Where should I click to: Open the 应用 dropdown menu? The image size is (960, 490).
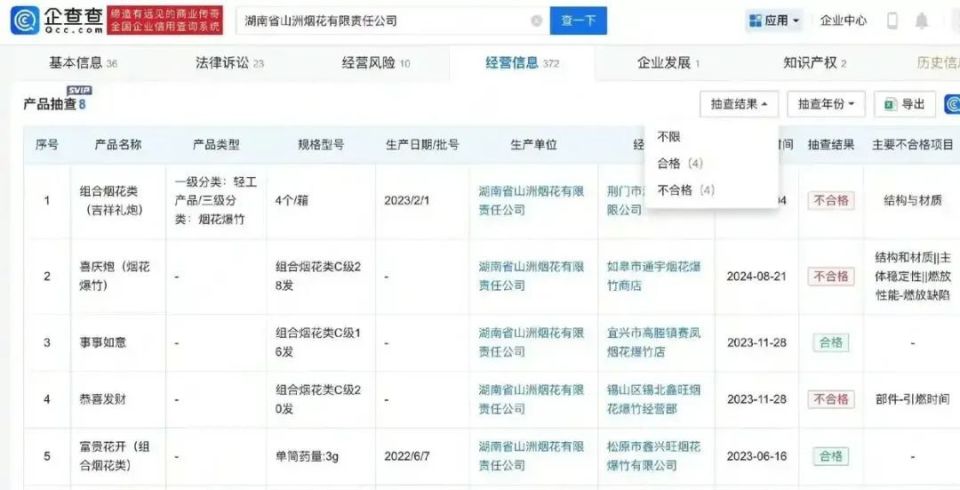click(774, 21)
